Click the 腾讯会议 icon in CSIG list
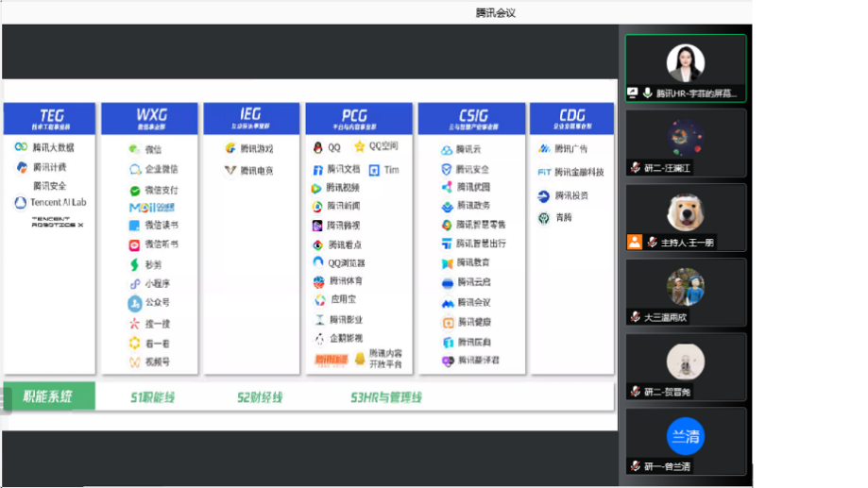 pos(448,303)
